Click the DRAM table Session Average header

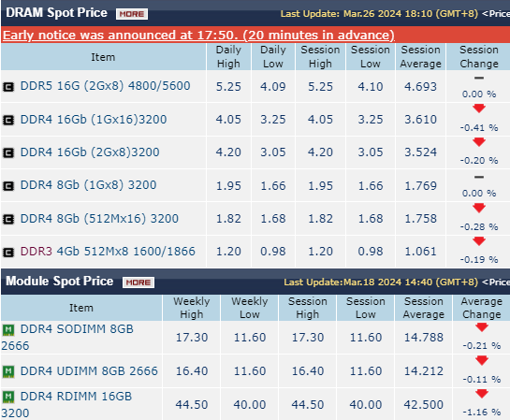[x=420, y=56]
